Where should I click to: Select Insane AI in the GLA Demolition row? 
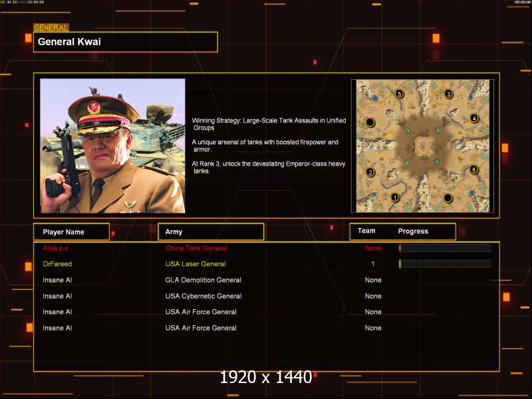(57, 280)
